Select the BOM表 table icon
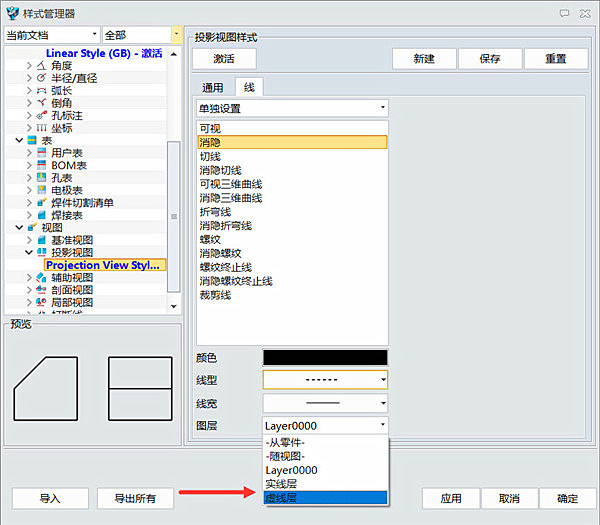The width and height of the screenshot is (600, 525). coord(41,165)
